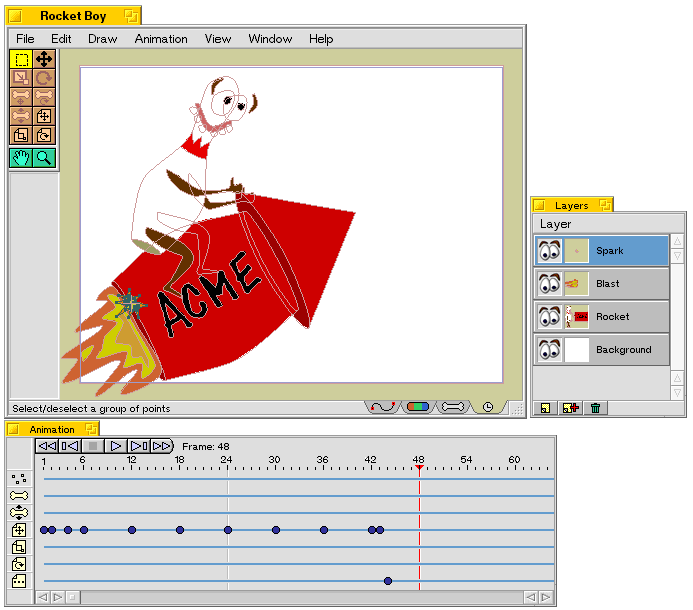Stop animation playback
Image resolution: width=693 pixels, height=610 pixels.
click(93, 446)
